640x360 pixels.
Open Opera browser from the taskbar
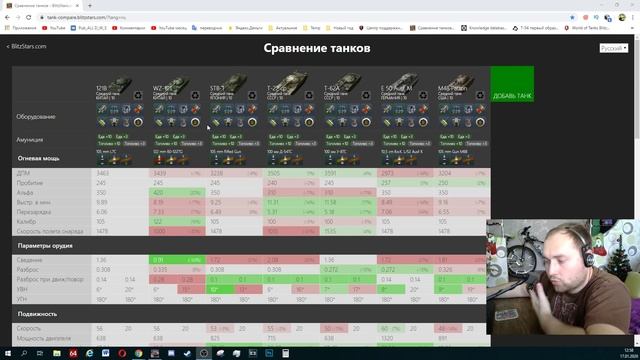tap(122, 353)
